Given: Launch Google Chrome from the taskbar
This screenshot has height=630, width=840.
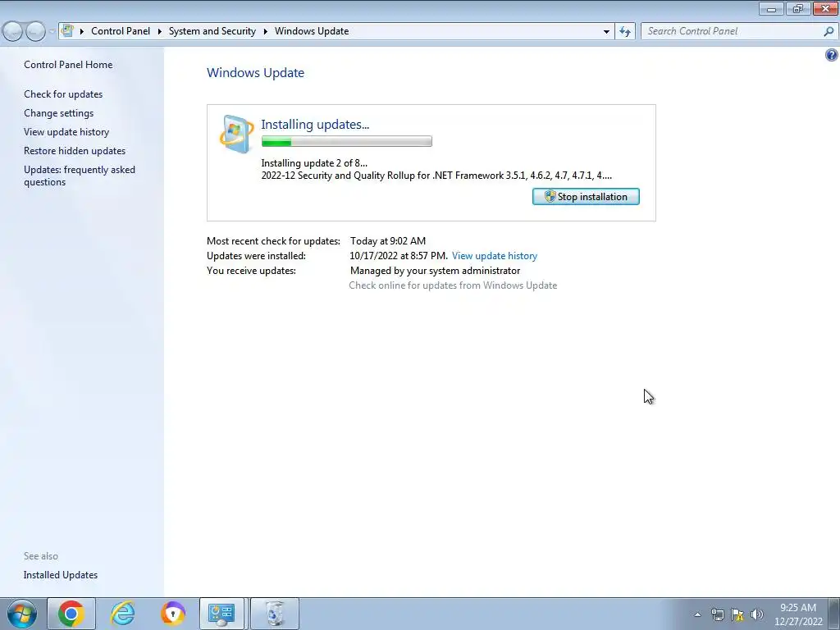Looking at the screenshot, I should point(71,614).
